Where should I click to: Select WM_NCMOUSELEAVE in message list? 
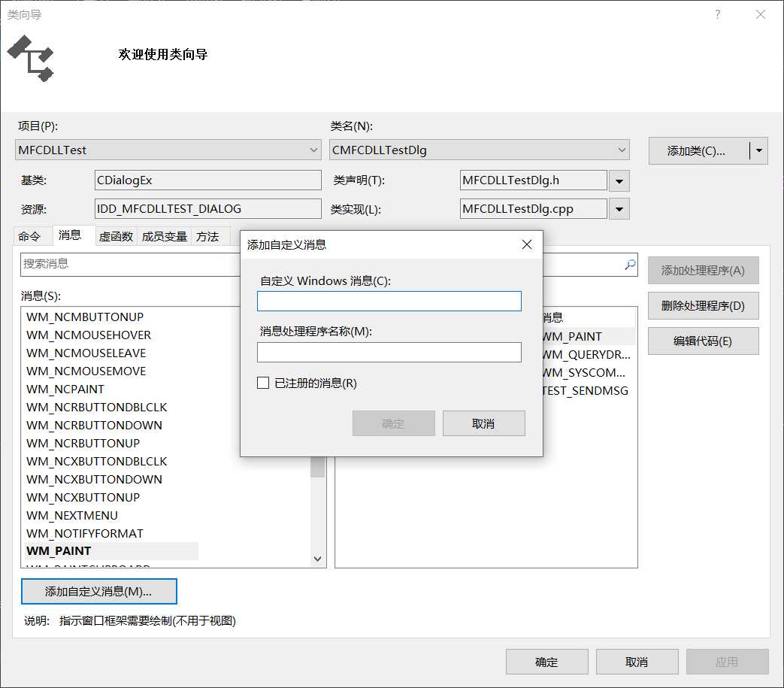[86, 353]
